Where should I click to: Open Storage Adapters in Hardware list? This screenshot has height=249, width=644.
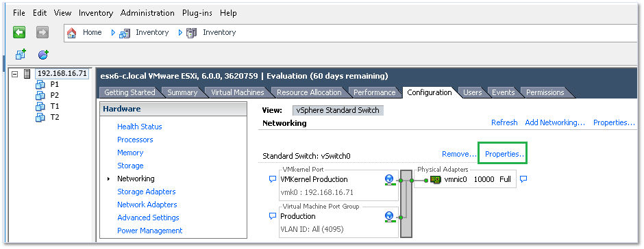pos(146,192)
